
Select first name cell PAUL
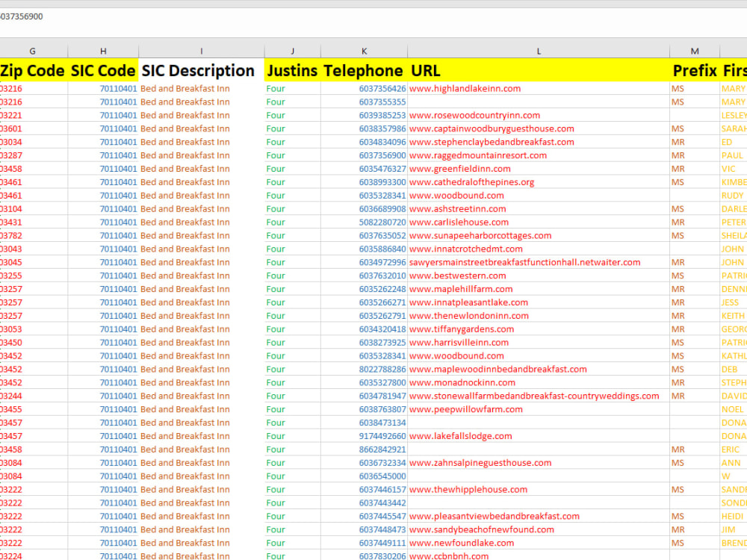click(734, 155)
